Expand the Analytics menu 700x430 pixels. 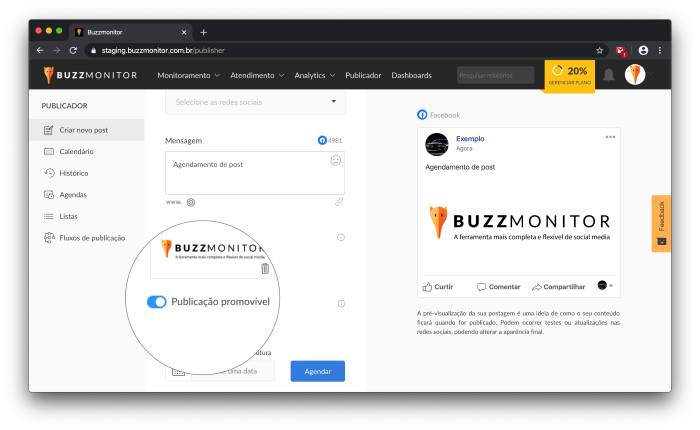pos(315,75)
